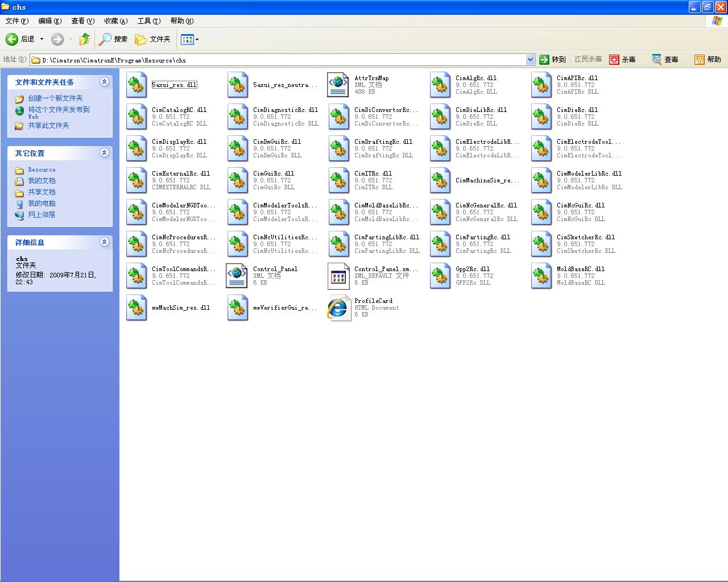Select the CimGuiRc.dll file icon
Screen dimensions: 728x582
(238, 181)
